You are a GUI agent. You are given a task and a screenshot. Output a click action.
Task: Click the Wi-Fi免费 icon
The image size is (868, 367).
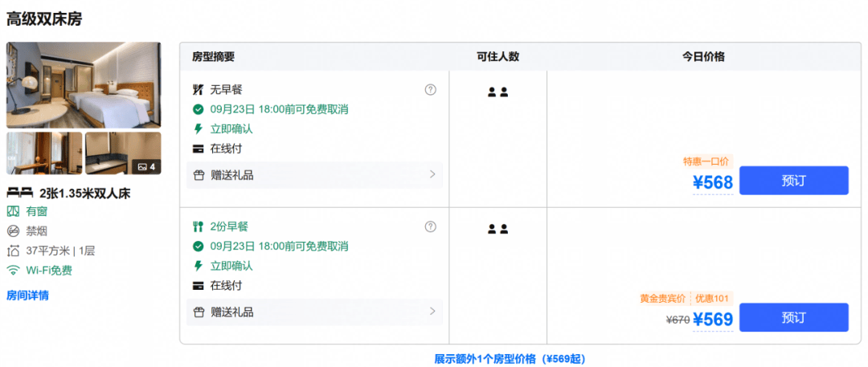(13, 271)
